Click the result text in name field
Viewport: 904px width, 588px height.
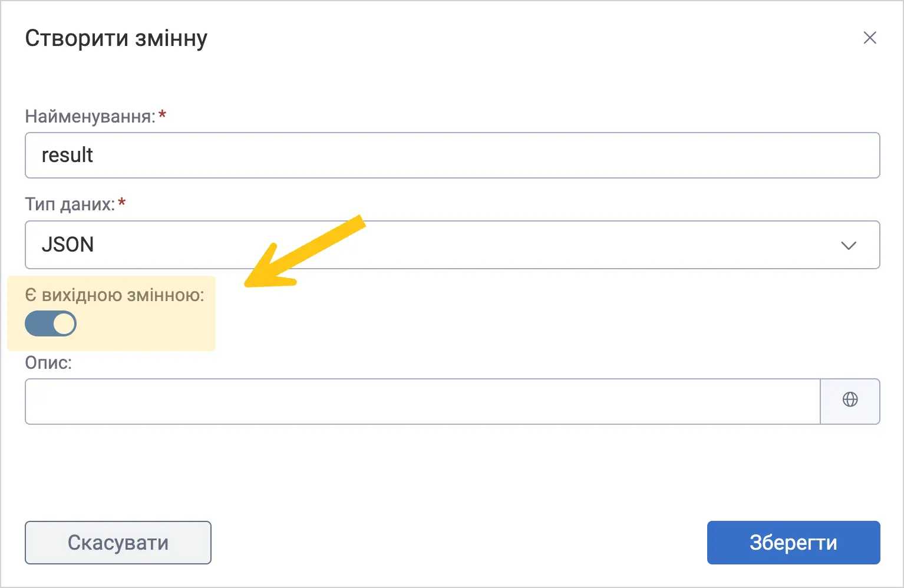tap(67, 155)
